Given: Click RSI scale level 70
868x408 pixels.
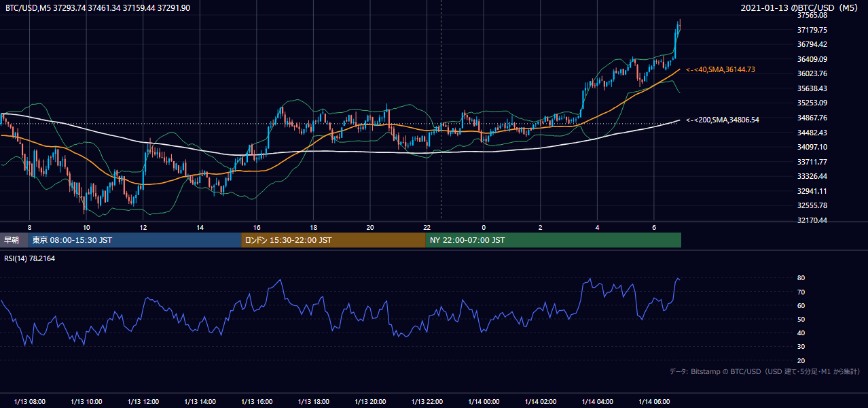Looking at the screenshot, I should click(x=801, y=292).
